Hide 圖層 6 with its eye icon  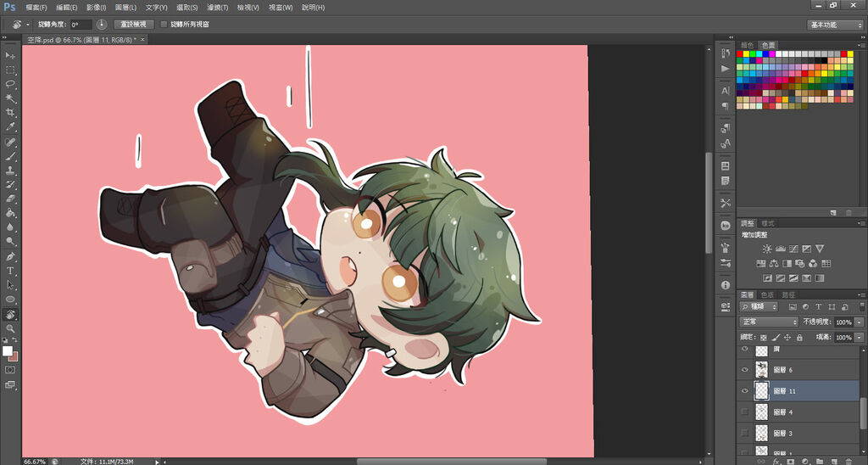744,370
